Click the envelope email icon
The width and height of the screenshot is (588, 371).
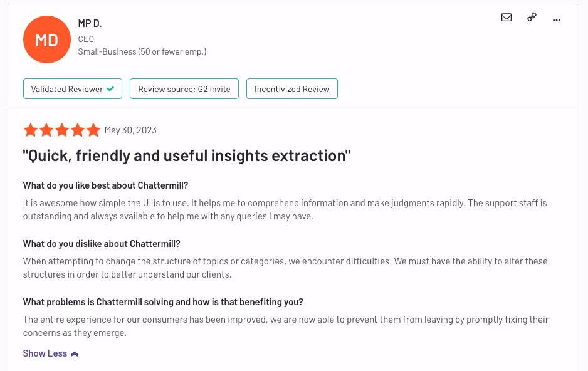click(507, 18)
